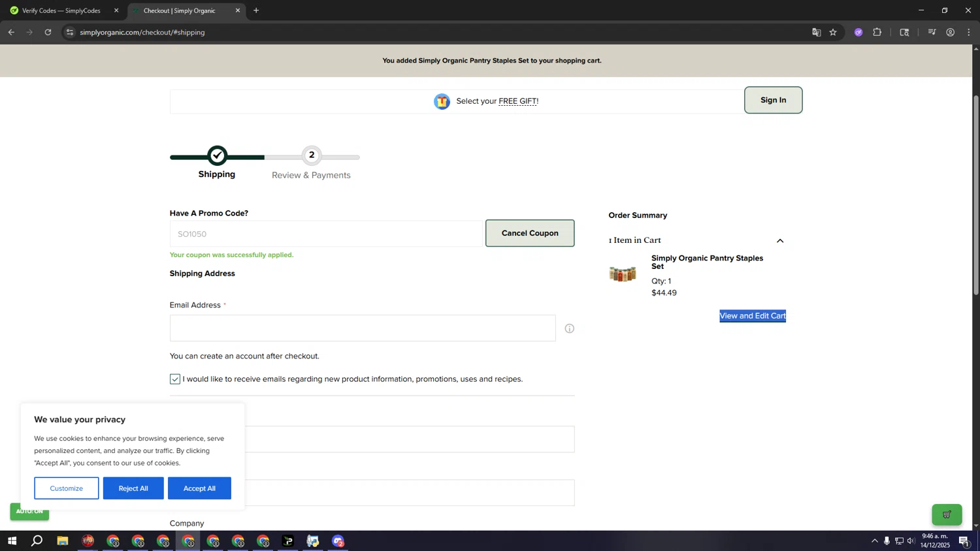
Task: Switch to Checkout | Simply Organic tab
Action: pos(186,10)
